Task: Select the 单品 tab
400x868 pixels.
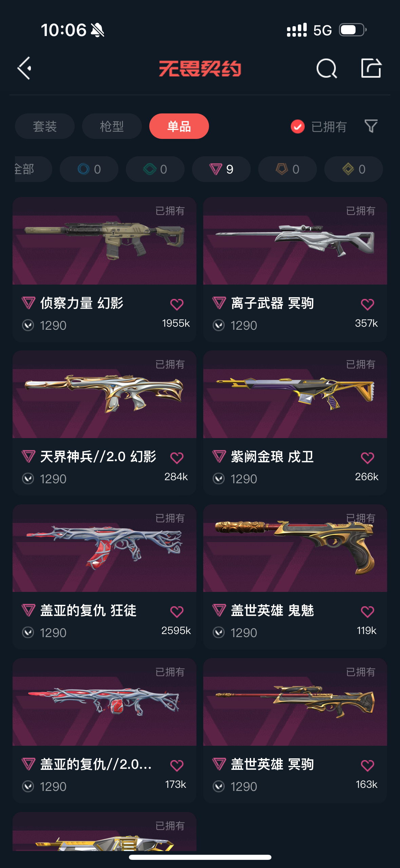Action: coord(179,126)
